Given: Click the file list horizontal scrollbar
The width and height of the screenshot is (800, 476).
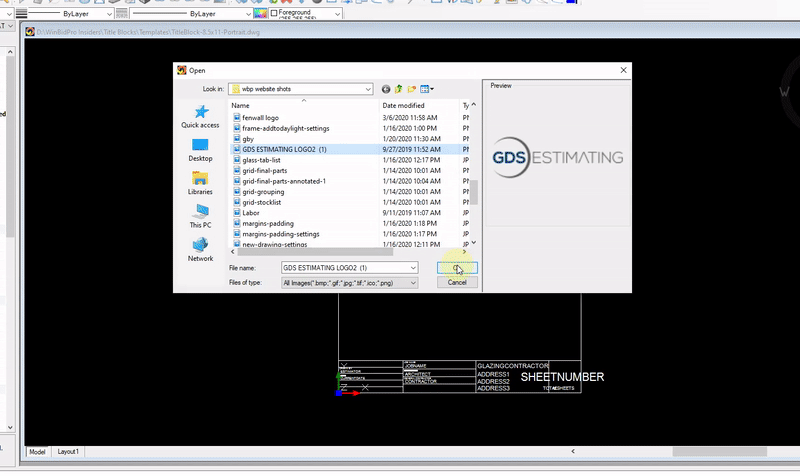Looking at the screenshot, I should [x=315, y=252].
